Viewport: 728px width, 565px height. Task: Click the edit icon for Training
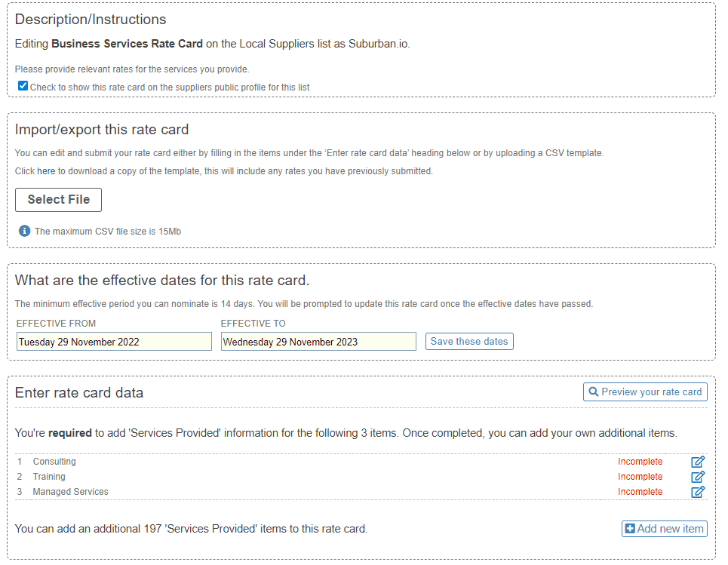(697, 477)
